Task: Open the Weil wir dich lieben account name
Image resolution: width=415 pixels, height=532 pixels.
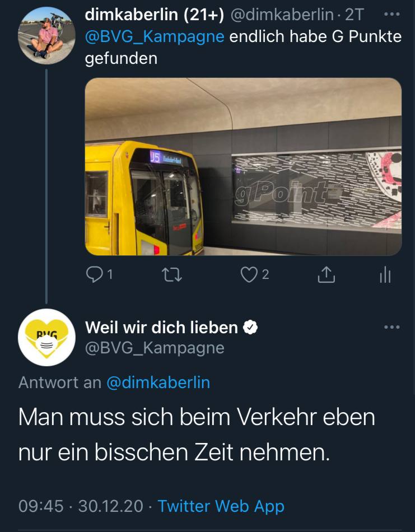Action: pos(161,328)
